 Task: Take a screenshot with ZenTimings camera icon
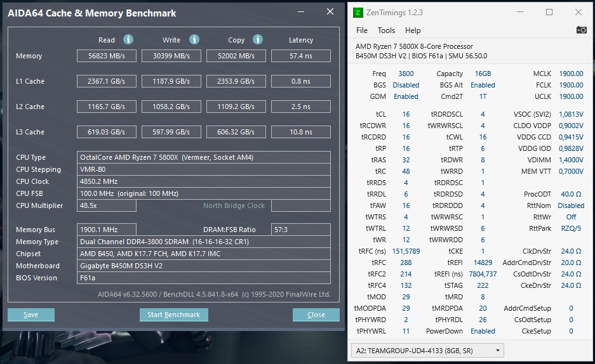581,30
